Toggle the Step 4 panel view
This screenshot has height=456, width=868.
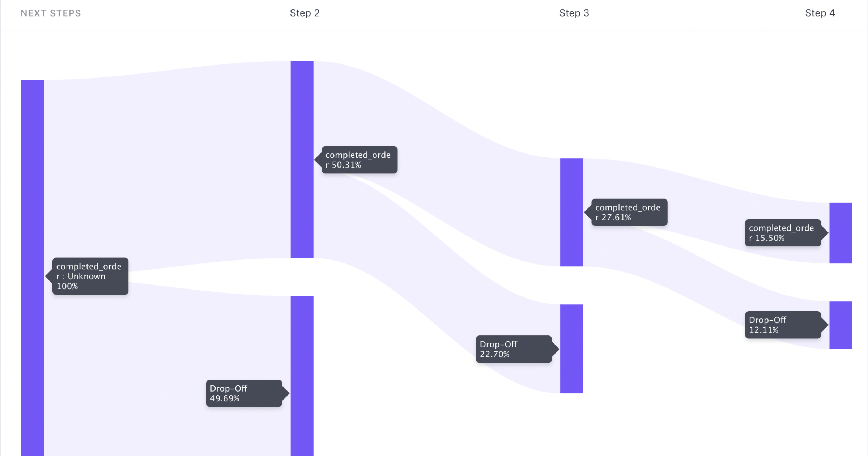click(x=821, y=13)
